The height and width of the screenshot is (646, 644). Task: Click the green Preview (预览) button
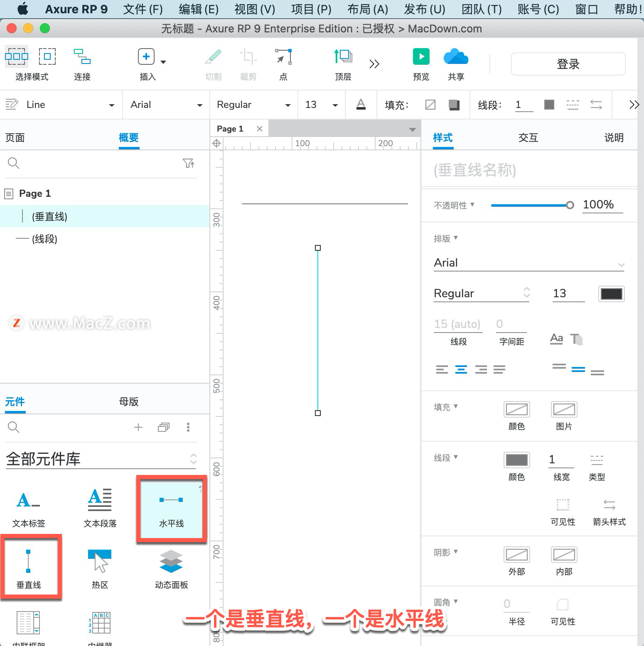(421, 56)
